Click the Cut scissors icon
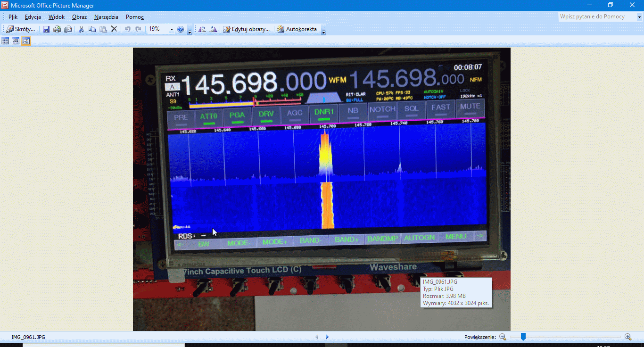This screenshot has width=644, height=347. (x=81, y=29)
